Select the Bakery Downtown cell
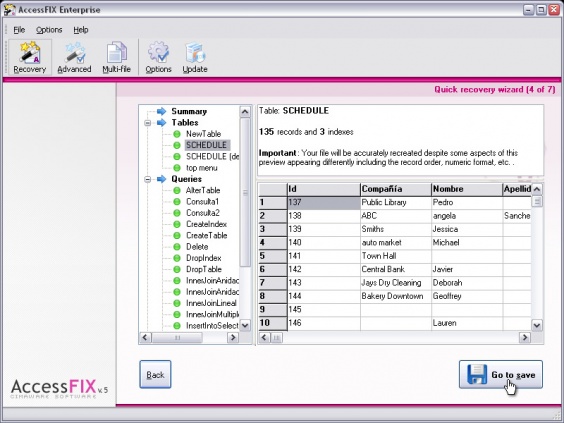This screenshot has width=564, height=423. tap(396, 296)
